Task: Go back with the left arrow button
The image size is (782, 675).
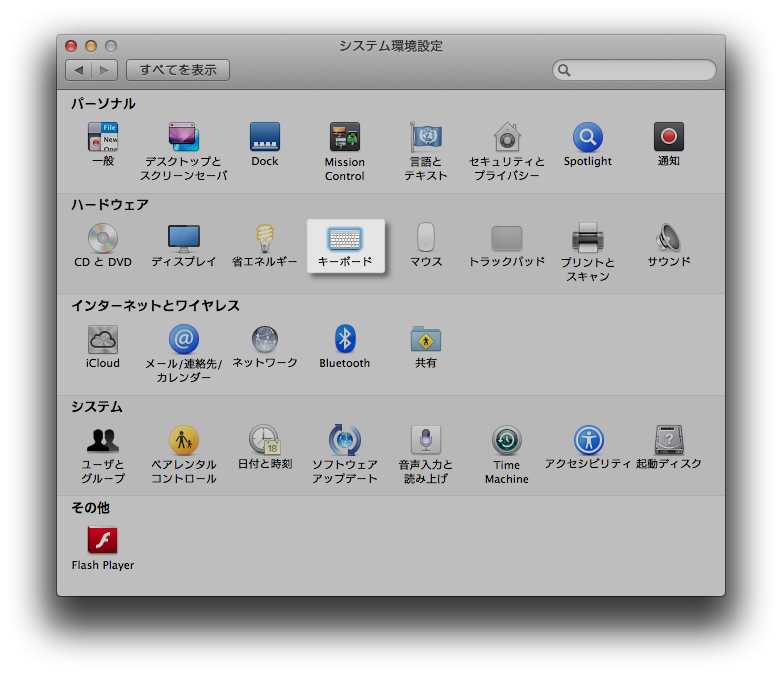Action: point(79,70)
